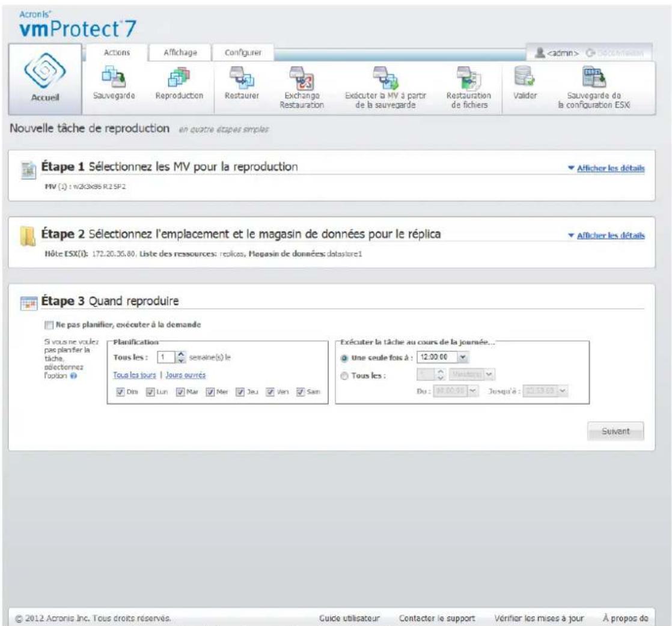Click the admin user icon

tap(540, 53)
